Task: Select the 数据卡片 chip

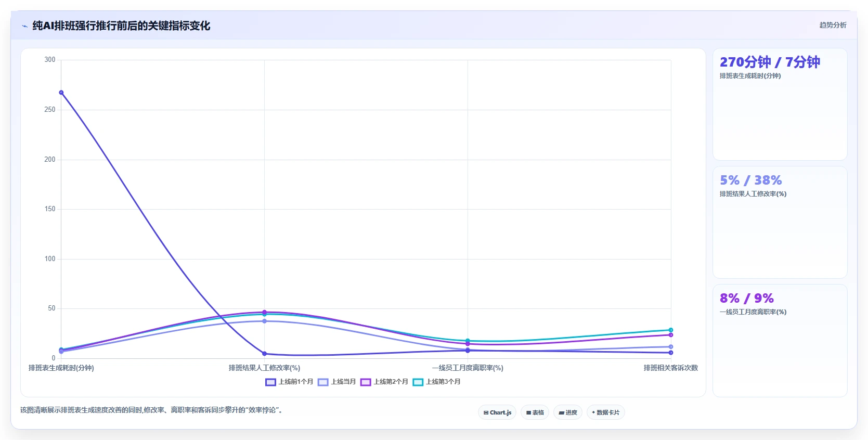Action: coord(605,412)
